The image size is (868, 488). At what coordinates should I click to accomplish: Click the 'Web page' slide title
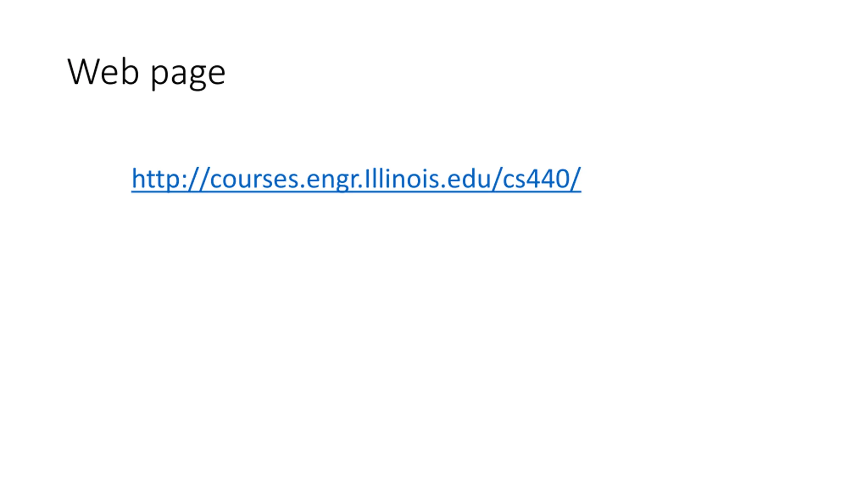[x=146, y=73]
